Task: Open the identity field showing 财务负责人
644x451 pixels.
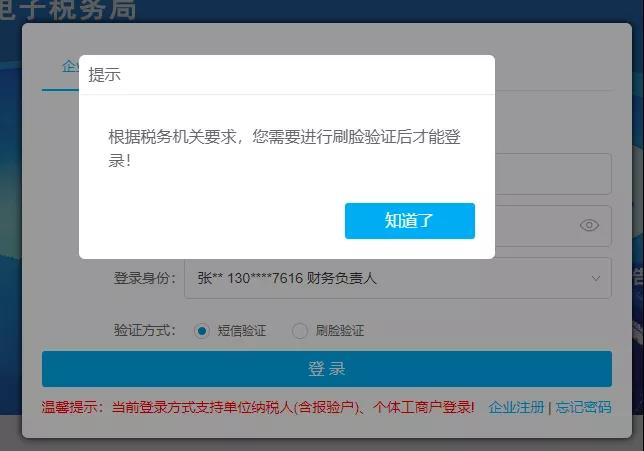Action: click(x=380, y=278)
